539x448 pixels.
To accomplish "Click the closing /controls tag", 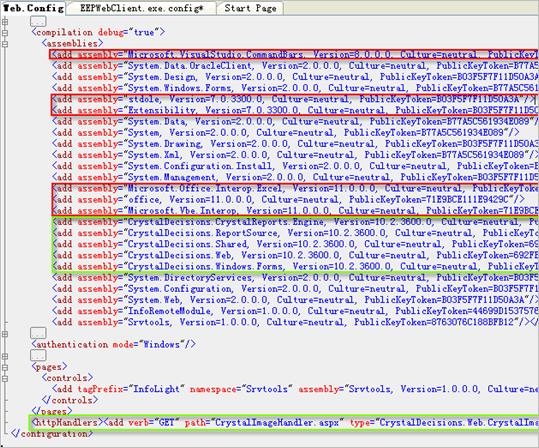I will click(70, 400).
